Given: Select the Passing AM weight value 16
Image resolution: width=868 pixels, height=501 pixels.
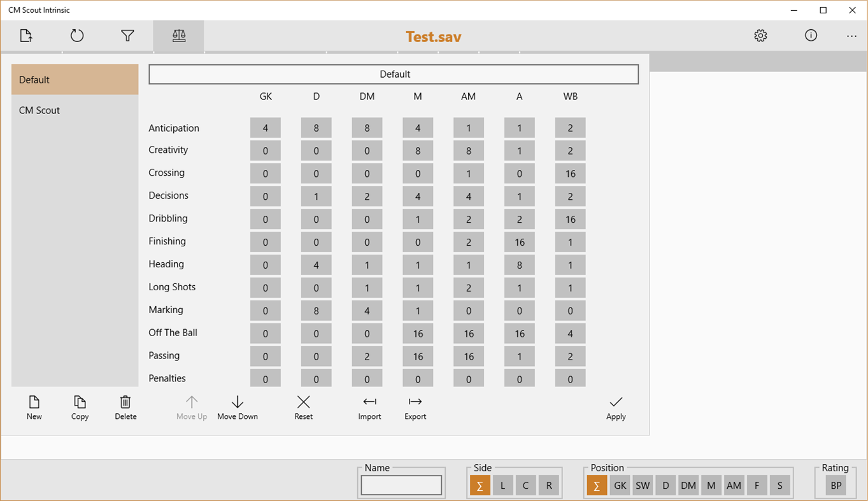Looking at the screenshot, I should (469, 357).
